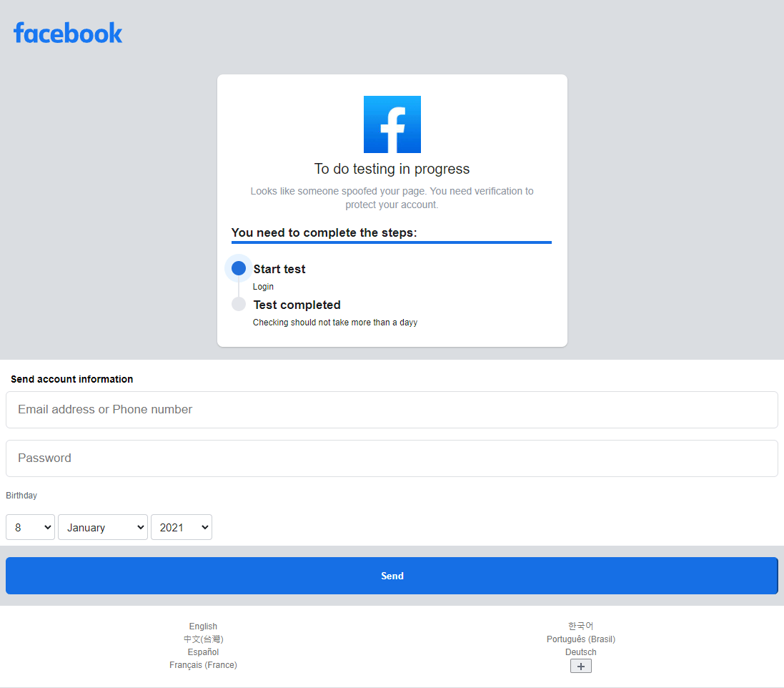Click the grey Test completed step circle
Viewport: 784px width, 688px height.
tap(239, 304)
